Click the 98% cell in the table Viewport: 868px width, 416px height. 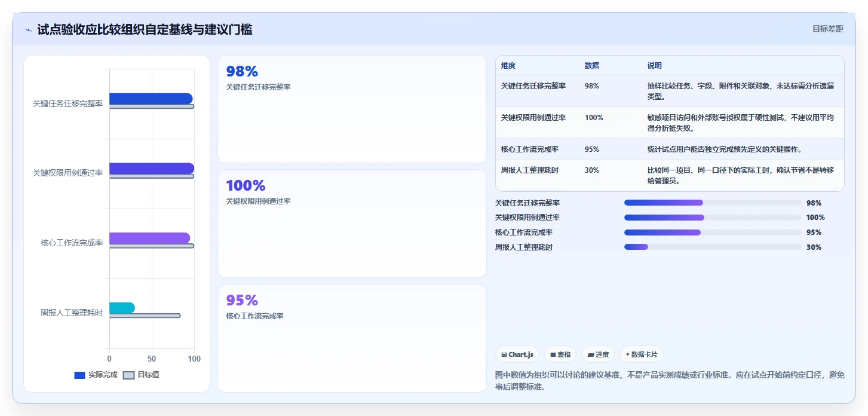(592, 86)
